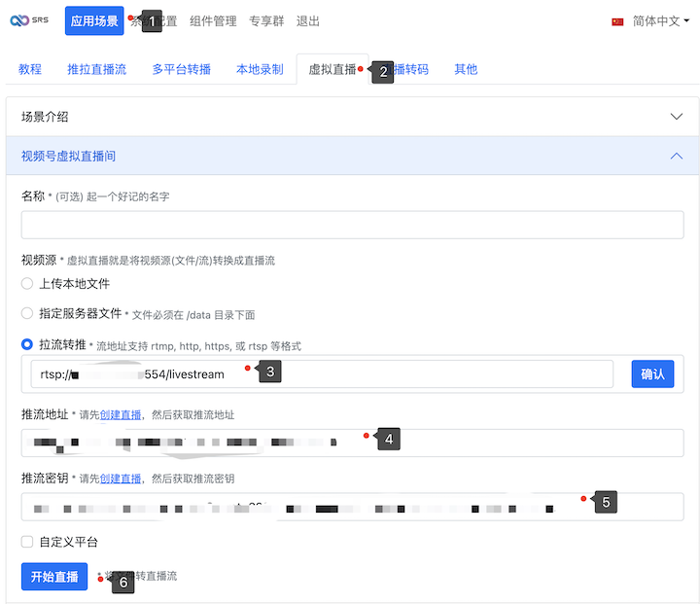
Task: Click 创建直播 link beside 推流地址
Action: click(121, 415)
